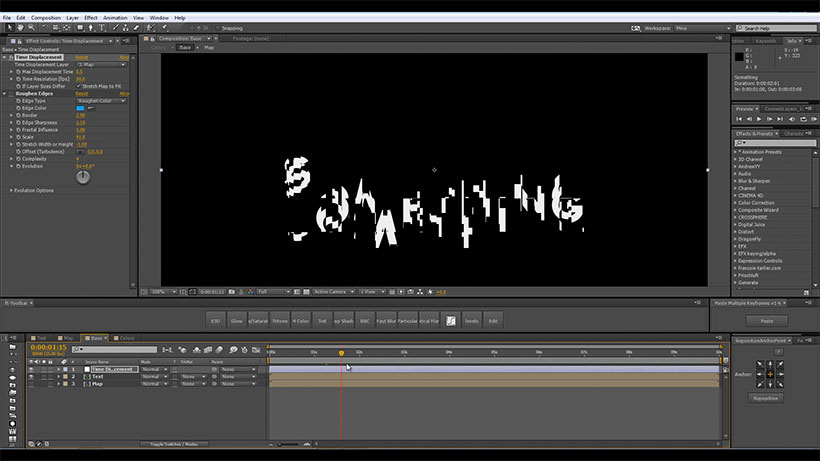Select the Rectangle shape tool

[x=80, y=28]
